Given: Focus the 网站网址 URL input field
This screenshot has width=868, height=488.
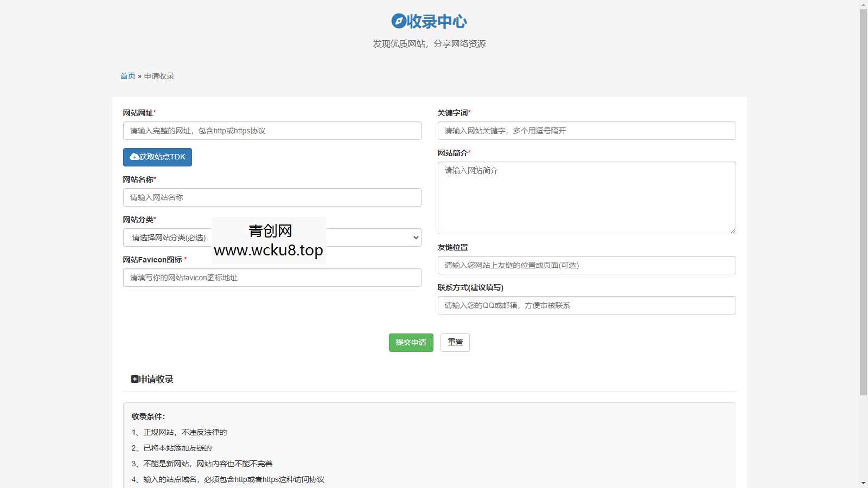Looking at the screenshot, I should click(271, 131).
